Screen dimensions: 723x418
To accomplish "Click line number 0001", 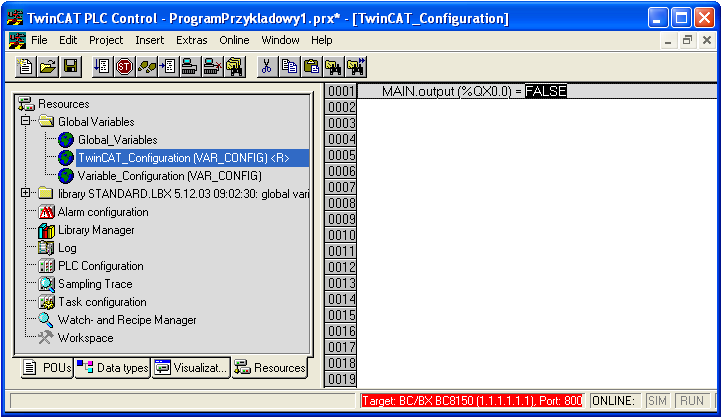I will [341, 91].
